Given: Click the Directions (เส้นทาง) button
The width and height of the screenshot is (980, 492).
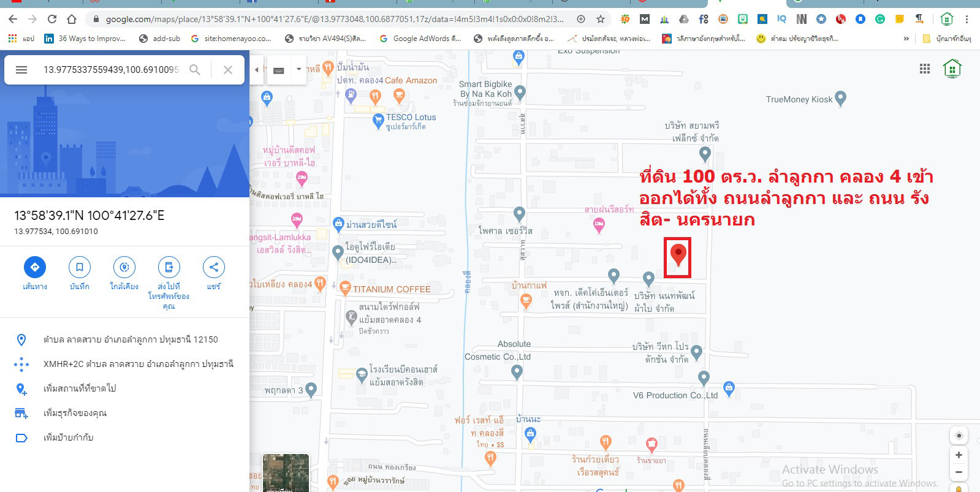Looking at the screenshot, I should click(35, 267).
